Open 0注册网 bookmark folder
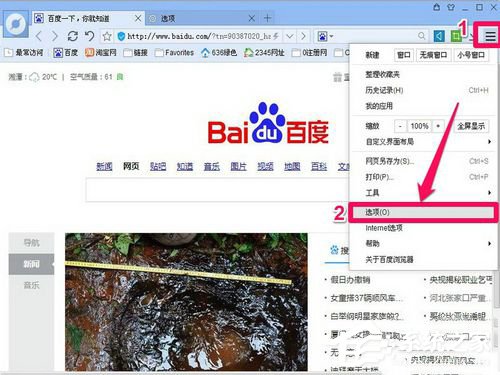500x375 pixels. 309,52
